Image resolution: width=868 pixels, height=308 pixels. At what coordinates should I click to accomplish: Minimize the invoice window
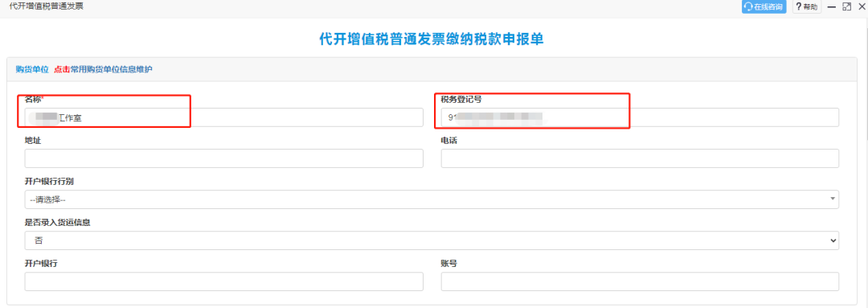(832, 6)
